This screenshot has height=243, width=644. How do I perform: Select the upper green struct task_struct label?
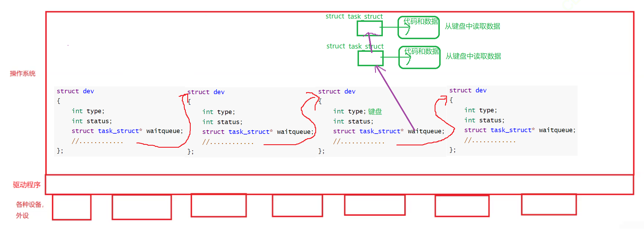(354, 16)
